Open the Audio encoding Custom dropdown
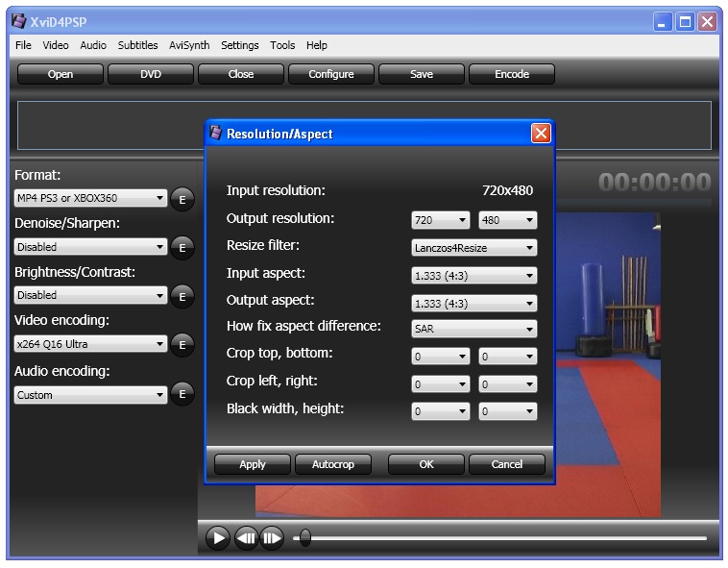Screen dimensions: 728x568 click(x=90, y=395)
